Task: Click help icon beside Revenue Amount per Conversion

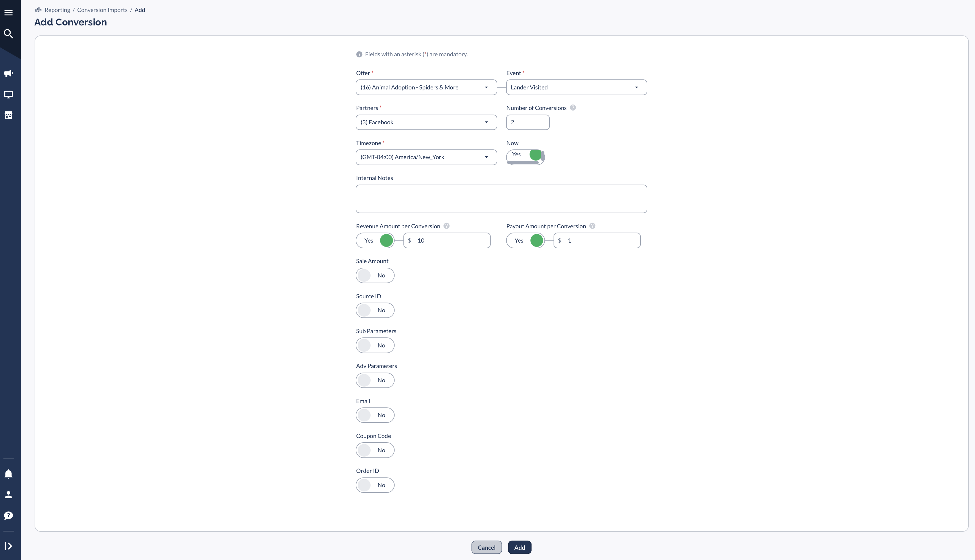Action: pos(446,226)
